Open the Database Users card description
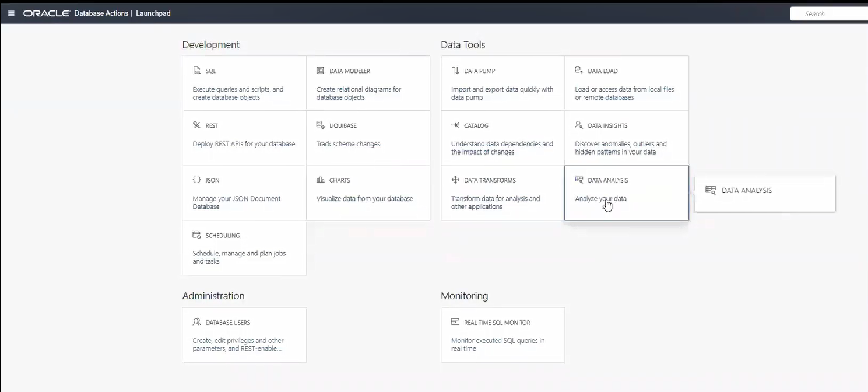 (238, 344)
